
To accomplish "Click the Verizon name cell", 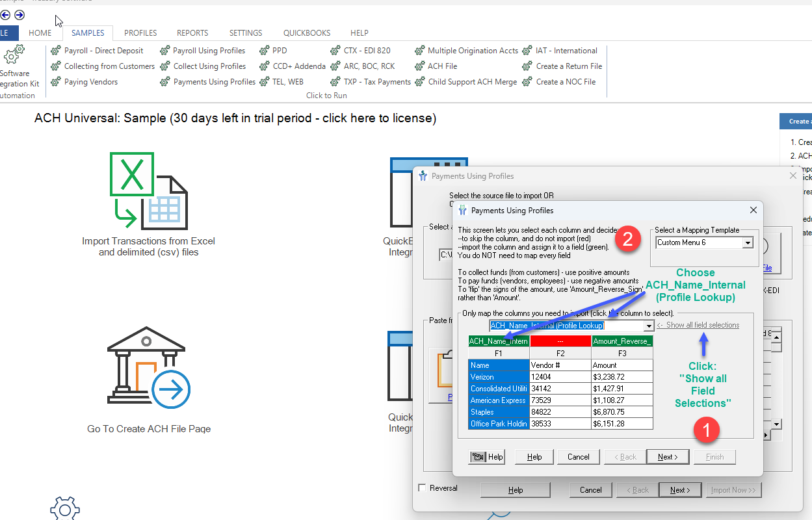I will 499,377.
